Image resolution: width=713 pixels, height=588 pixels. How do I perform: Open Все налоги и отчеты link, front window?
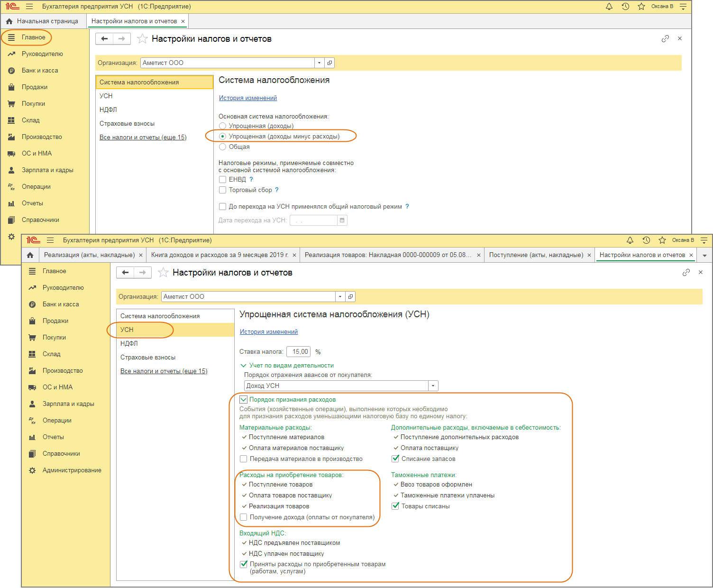click(164, 371)
